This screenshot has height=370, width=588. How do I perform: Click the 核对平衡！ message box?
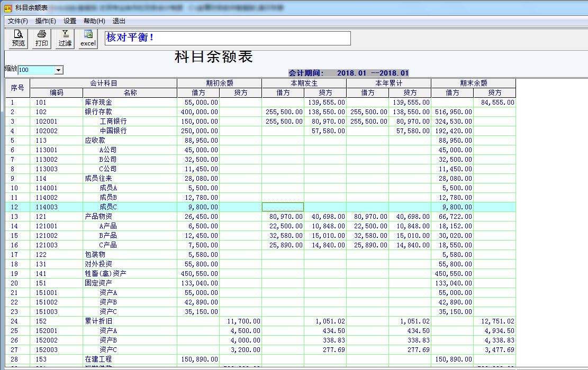(228, 38)
